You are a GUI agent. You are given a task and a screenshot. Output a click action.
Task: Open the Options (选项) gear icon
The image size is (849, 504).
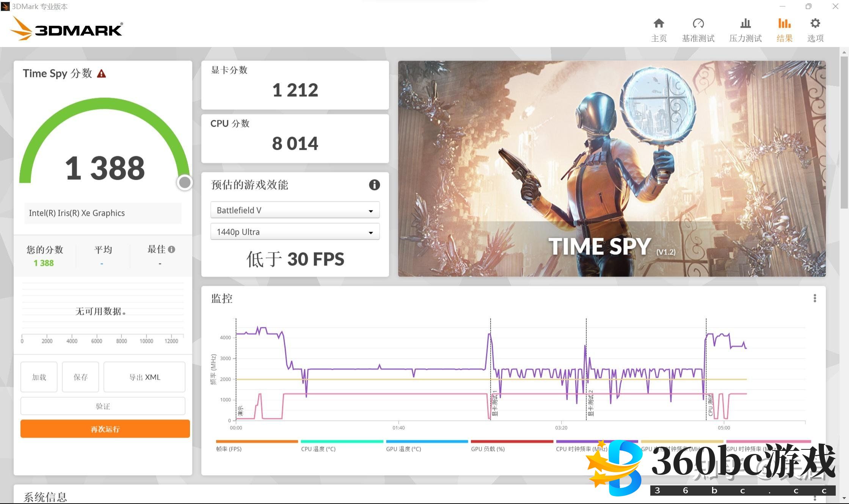point(815,24)
